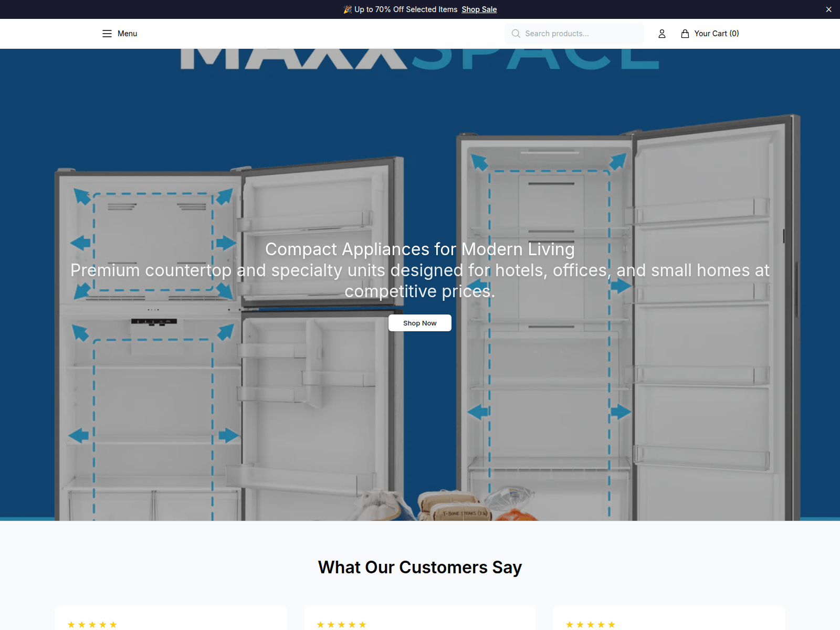Screen dimensions: 840x630
Task: Open Your Cart (0)
Action: 717,34
